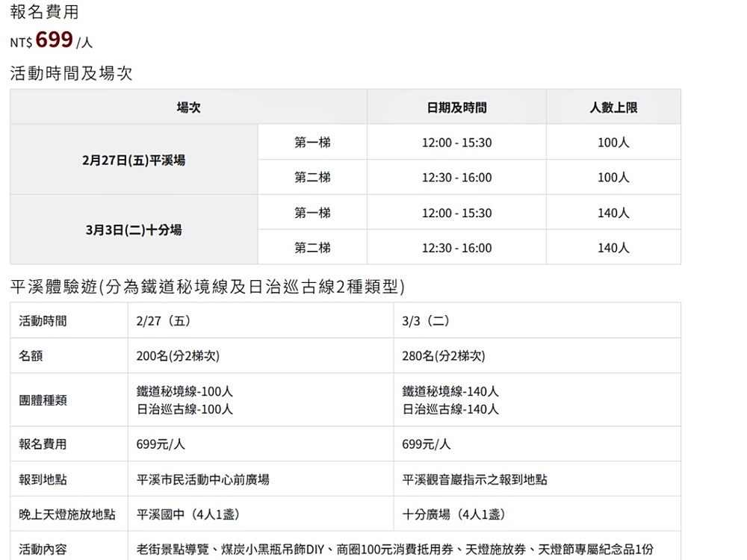This screenshot has height=560, width=747.
Task: Click 第一梯 in the 平溪場 row
Action: point(312,143)
